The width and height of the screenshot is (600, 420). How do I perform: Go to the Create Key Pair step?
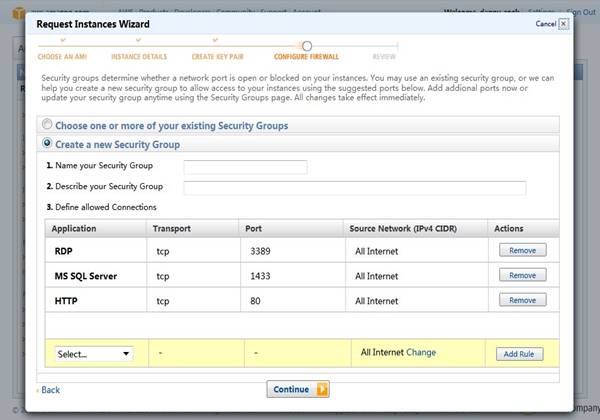(x=220, y=57)
